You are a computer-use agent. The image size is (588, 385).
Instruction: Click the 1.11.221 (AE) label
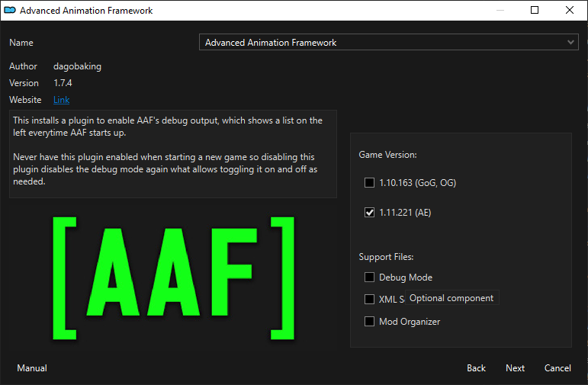pyautogui.click(x=405, y=213)
